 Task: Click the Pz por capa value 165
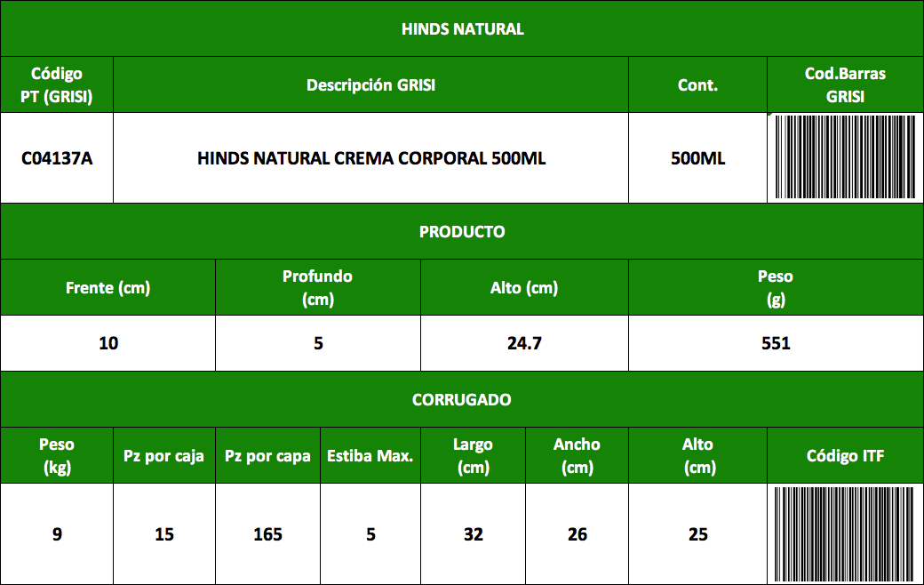point(267,534)
